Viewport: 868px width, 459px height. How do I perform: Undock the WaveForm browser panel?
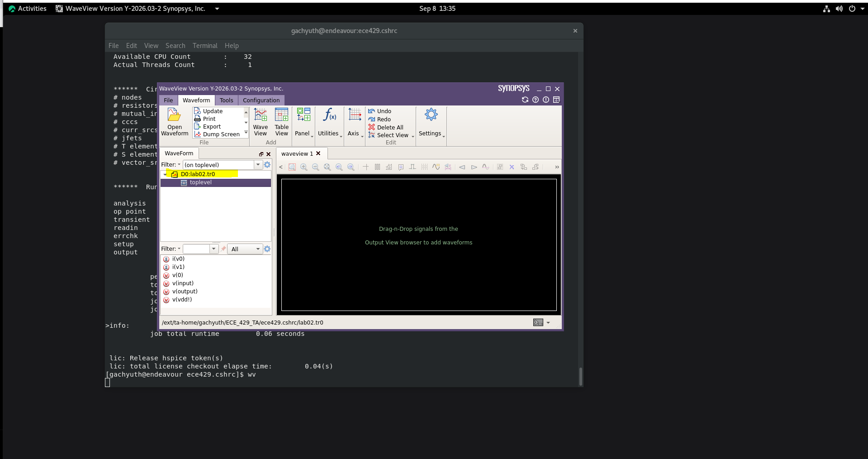(261, 154)
